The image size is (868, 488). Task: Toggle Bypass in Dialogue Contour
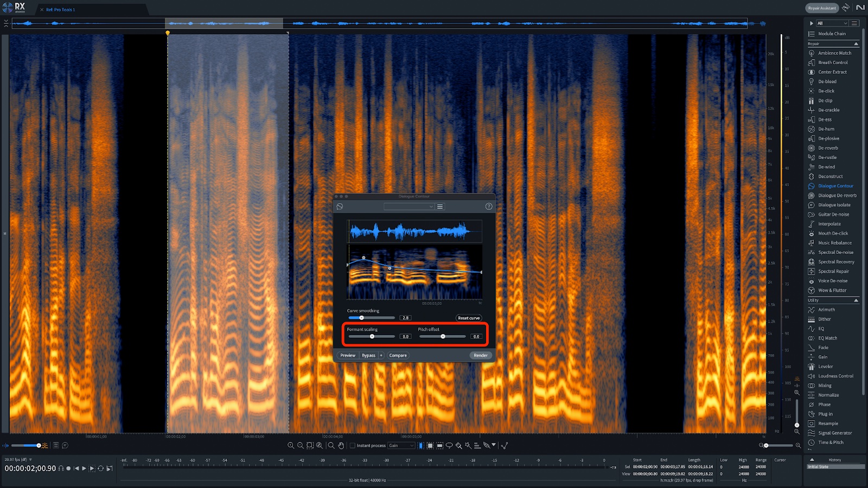click(x=368, y=356)
